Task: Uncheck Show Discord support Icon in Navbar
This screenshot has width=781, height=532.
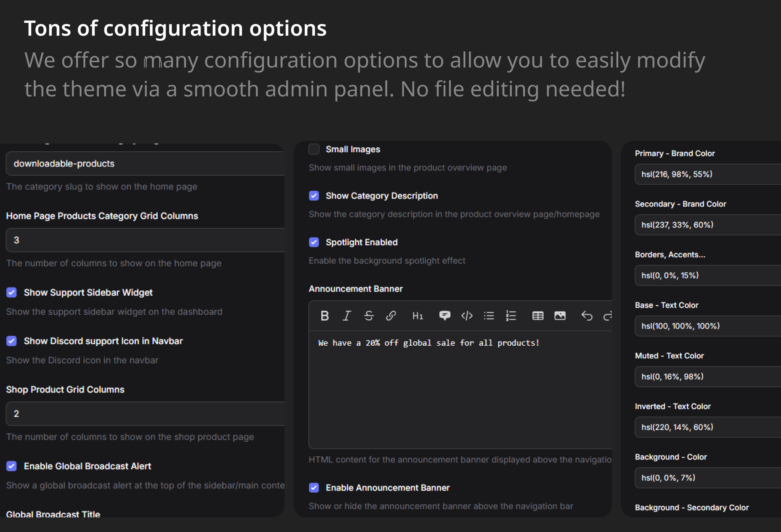Action: [x=12, y=341]
